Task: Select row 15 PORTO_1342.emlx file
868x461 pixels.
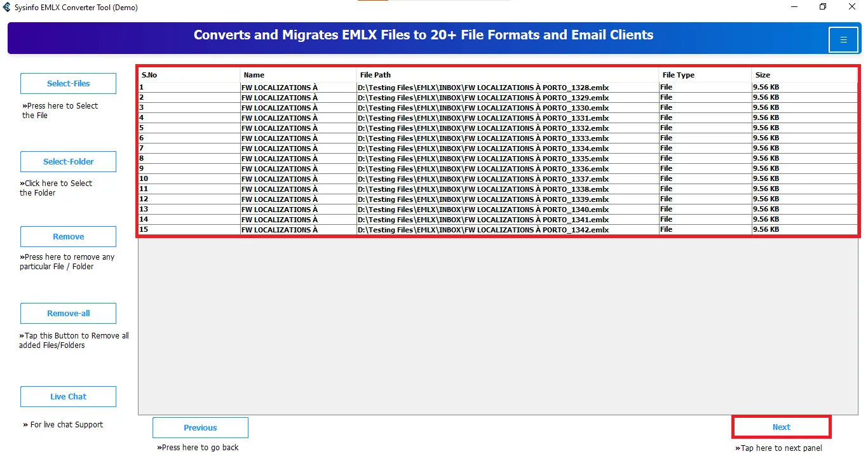Action: click(x=498, y=230)
